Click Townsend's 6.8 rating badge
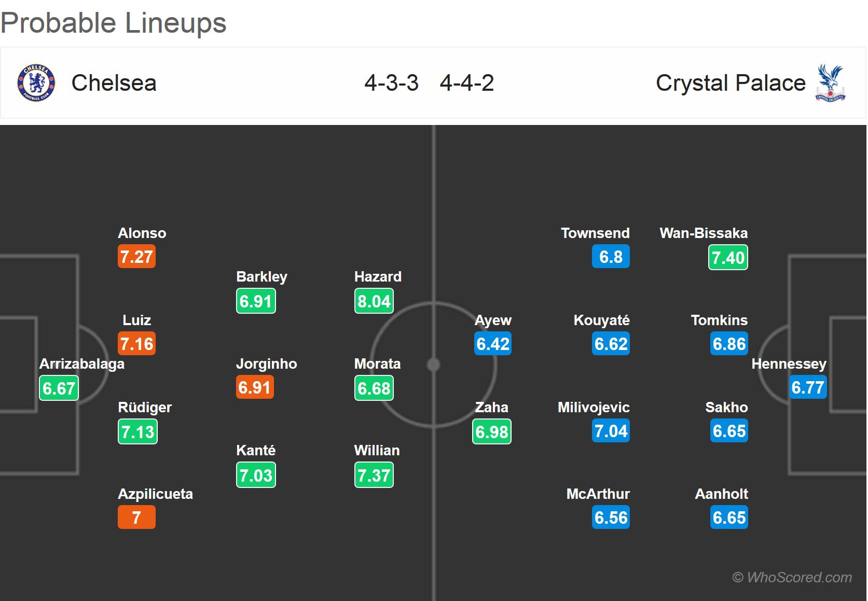868x601 pixels. point(611,257)
